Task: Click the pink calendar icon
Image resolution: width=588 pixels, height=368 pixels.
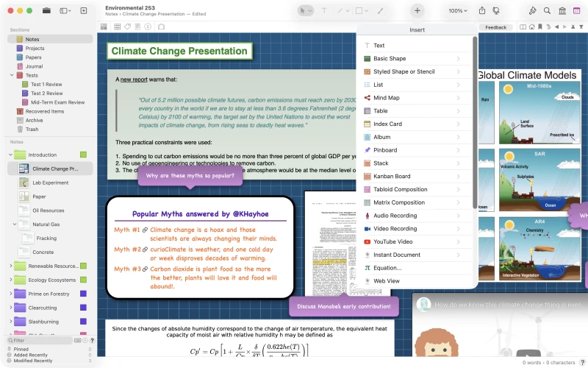Action: coord(577,10)
